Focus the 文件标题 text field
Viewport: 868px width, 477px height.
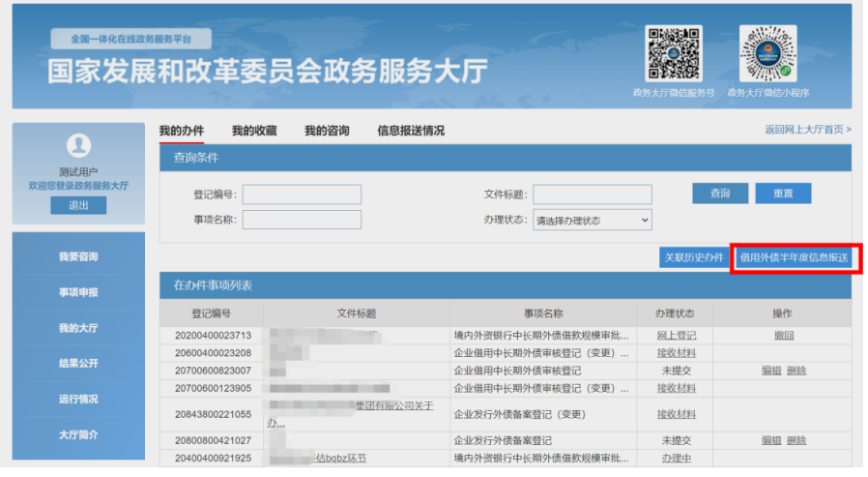593,194
